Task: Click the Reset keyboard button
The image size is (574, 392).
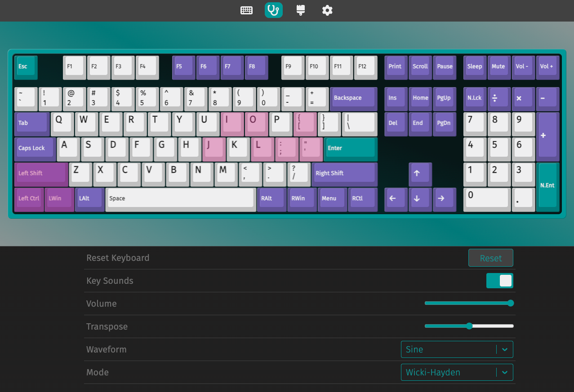Action: (490, 258)
